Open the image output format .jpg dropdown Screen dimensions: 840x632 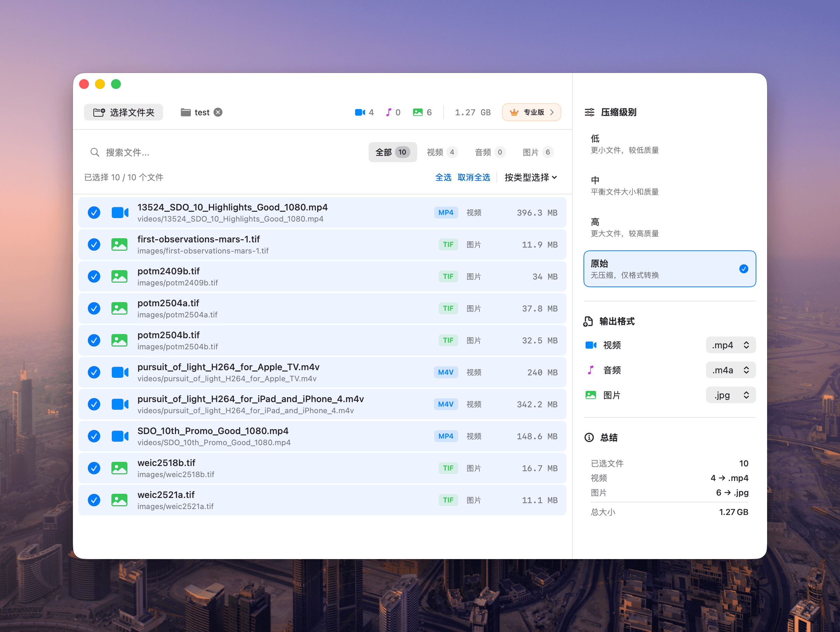click(731, 395)
